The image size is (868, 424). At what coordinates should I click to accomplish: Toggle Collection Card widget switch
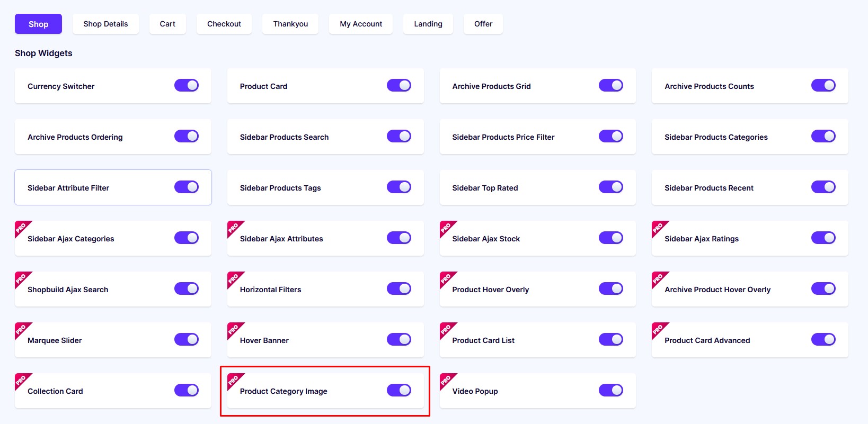187,390
